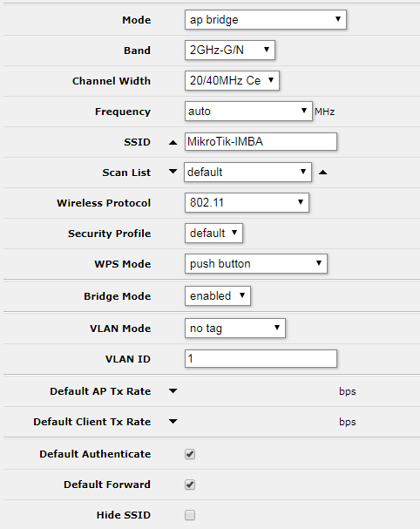420x529 pixels.
Task: Expand the Scan List down arrow
Action: [173, 172]
